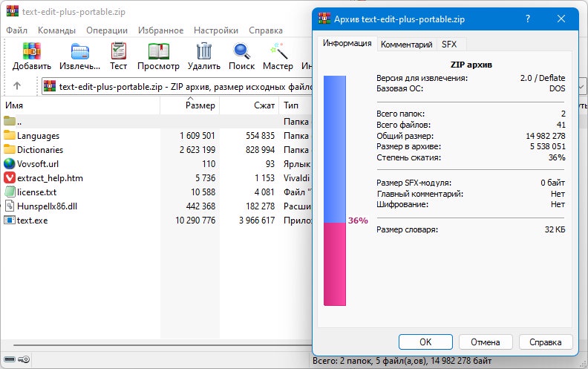The width and height of the screenshot is (588, 369).
Task: Click the Удалить trash bin icon
Action: click(204, 51)
